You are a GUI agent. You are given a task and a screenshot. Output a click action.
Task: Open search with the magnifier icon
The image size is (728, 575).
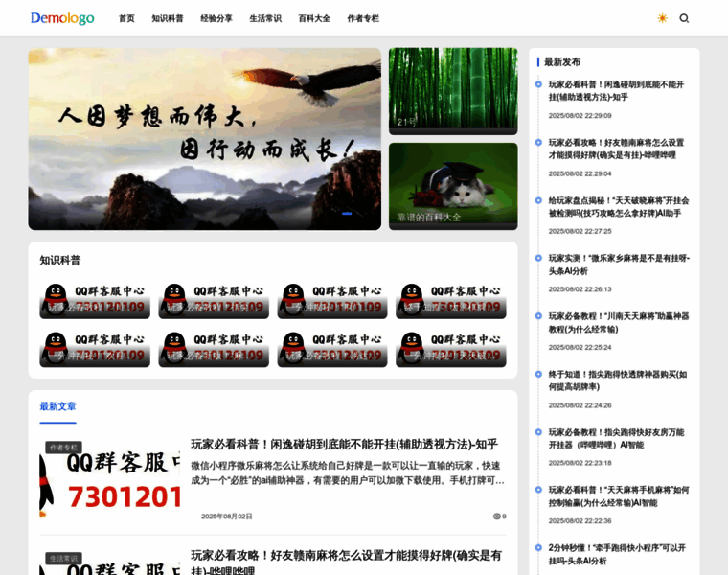tap(684, 18)
